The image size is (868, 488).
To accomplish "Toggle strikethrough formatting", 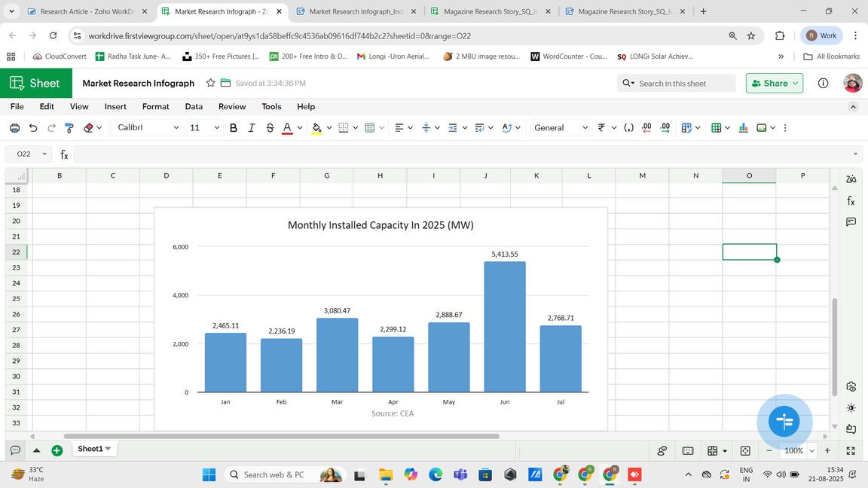I will coord(270,128).
